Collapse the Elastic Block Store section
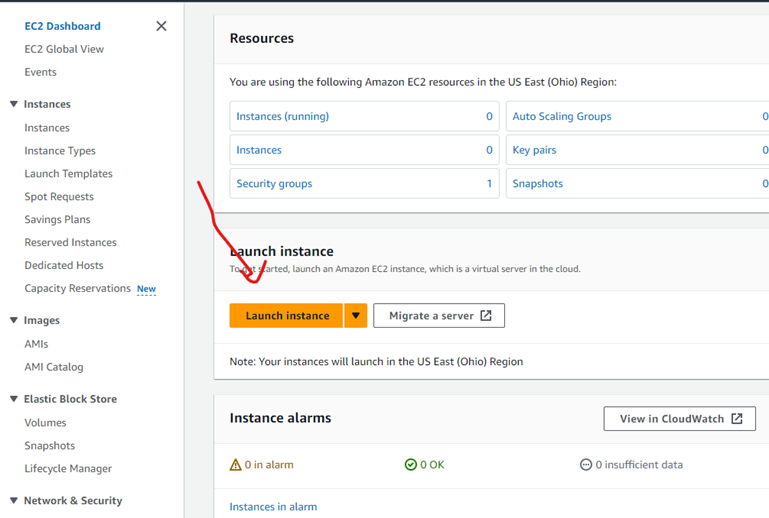This screenshot has height=518, width=769. 14,399
